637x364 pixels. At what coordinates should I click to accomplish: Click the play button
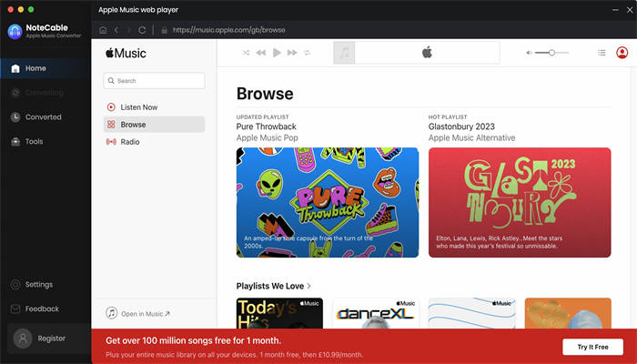[x=277, y=53]
